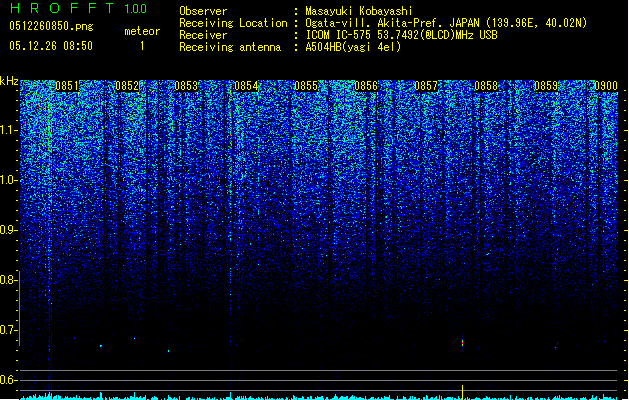Click the Receiving antenna label
The height and width of the screenshot is (400, 629).
tap(230, 47)
